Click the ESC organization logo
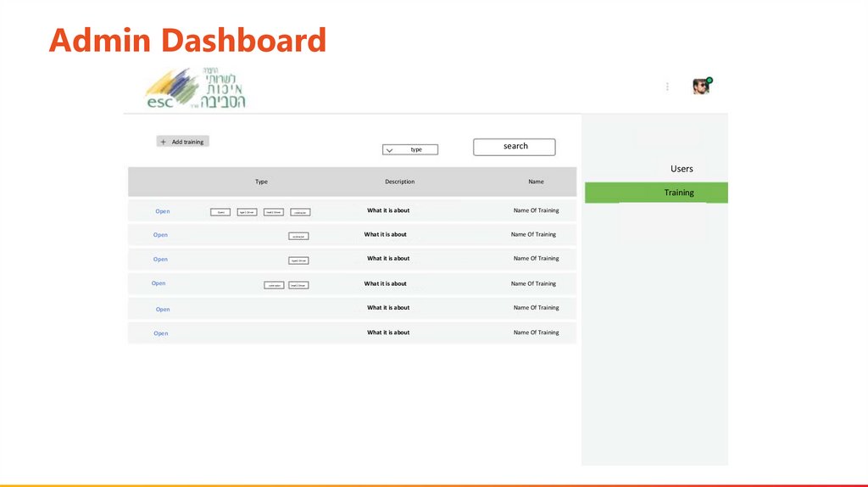 coord(195,88)
